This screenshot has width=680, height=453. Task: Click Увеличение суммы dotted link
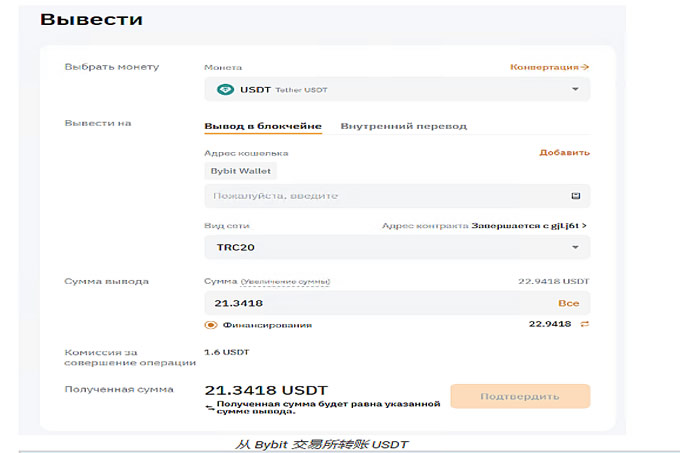point(285,282)
